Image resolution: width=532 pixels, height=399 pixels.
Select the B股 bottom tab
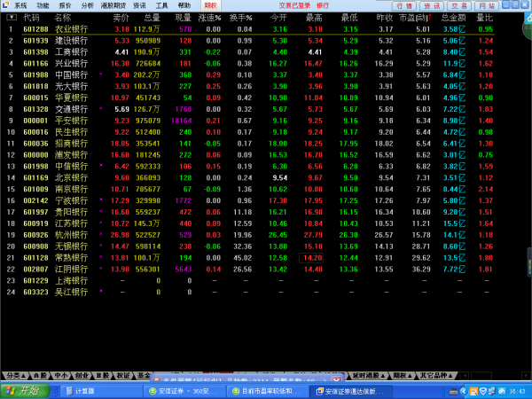103,375
